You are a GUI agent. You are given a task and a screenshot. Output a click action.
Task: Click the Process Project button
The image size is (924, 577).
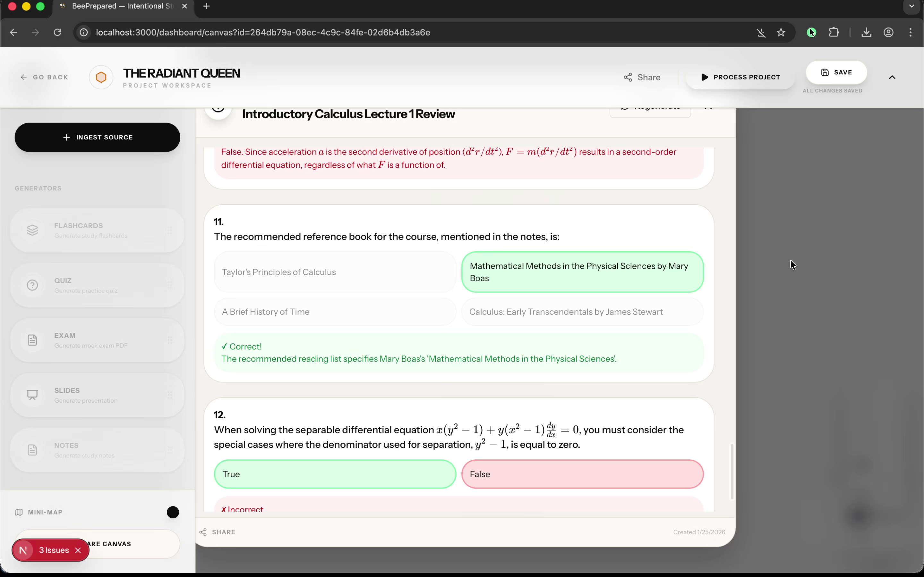[740, 77]
